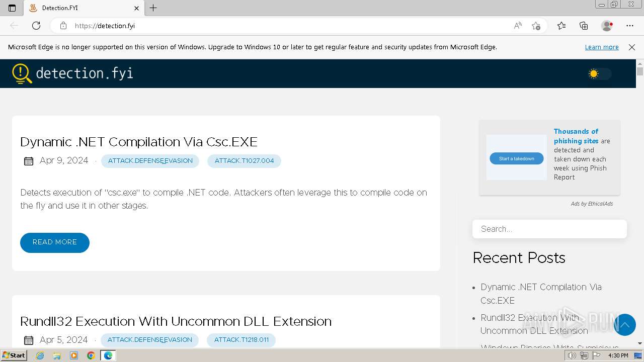Image resolution: width=644 pixels, height=362 pixels.
Task: Click the Recent Posts heading
Action: point(519,258)
